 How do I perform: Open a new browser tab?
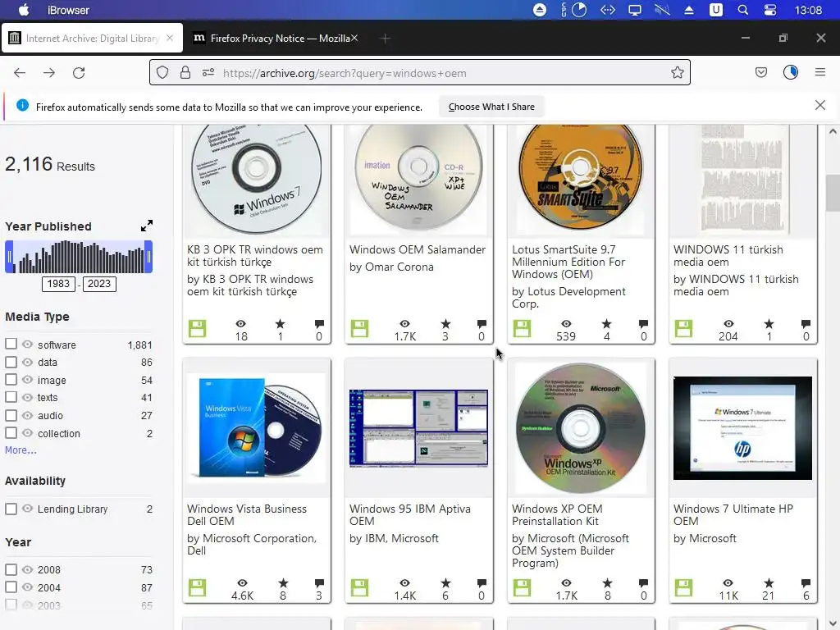click(386, 38)
